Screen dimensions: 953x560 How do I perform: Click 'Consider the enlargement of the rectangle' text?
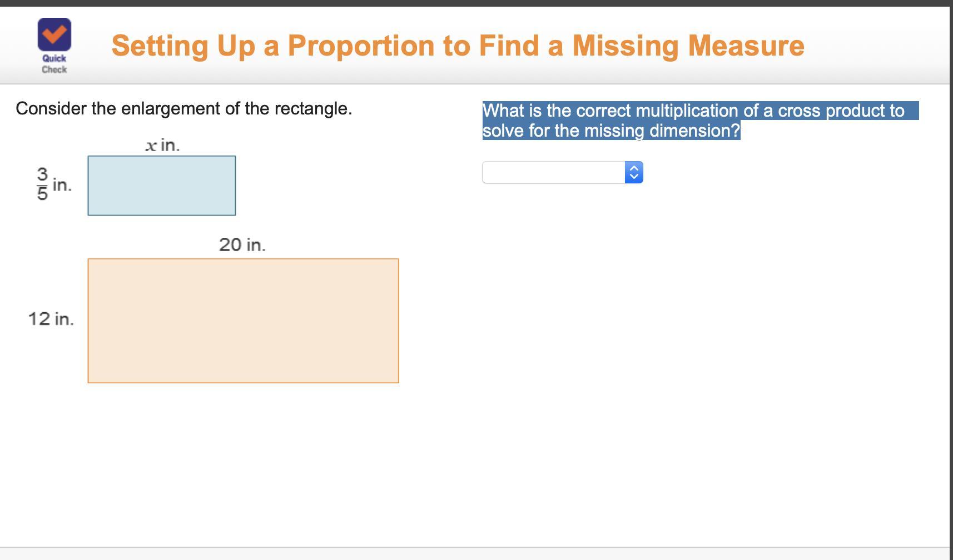click(x=184, y=108)
